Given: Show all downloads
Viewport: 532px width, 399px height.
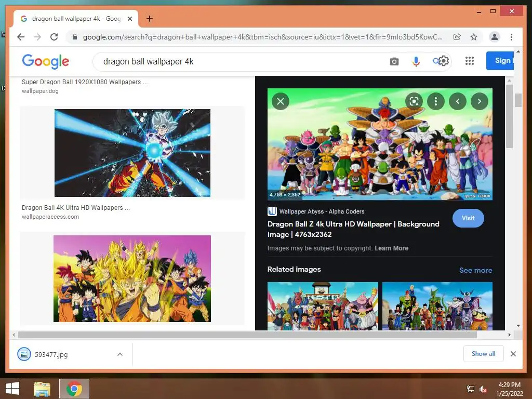Looking at the screenshot, I should pyautogui.click(x=483, y=354).
